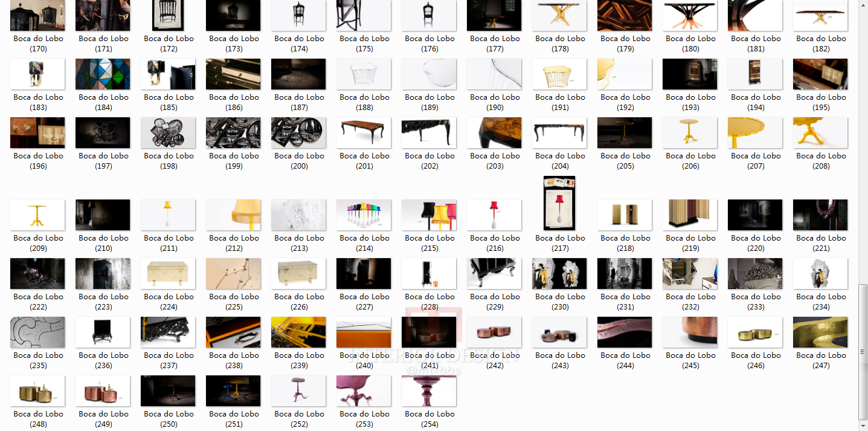Viewport: 868px width, 431px height.
Task: Select the Boca do Lobo (246) gold tables thumbnail
Action: coord(755,332)
